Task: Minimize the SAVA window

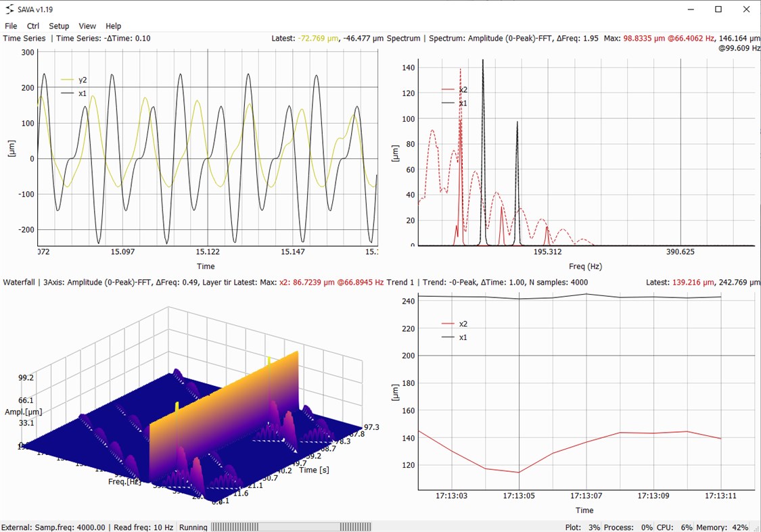Action: coord(691,9)
